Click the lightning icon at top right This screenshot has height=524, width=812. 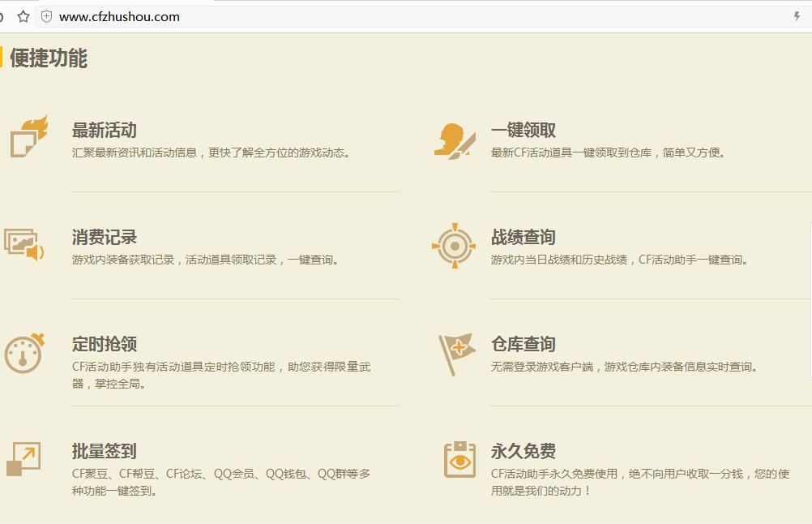click(x=796, y=15)
